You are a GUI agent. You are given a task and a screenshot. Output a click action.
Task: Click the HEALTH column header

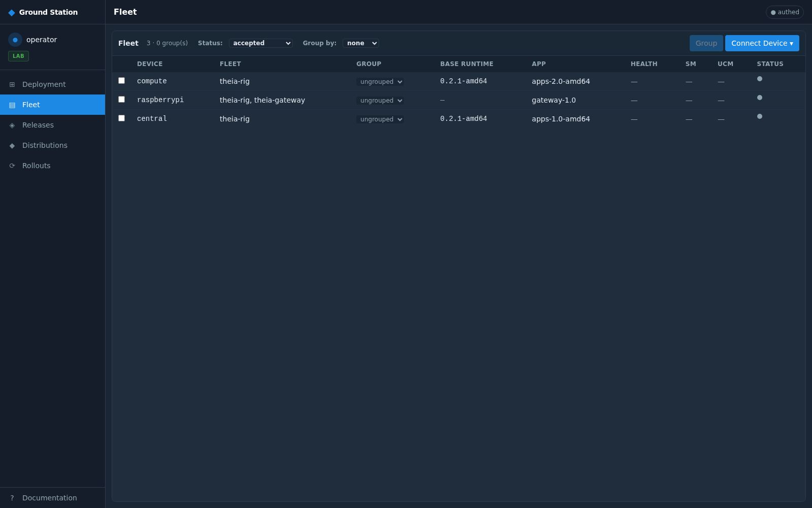(644, 64)
